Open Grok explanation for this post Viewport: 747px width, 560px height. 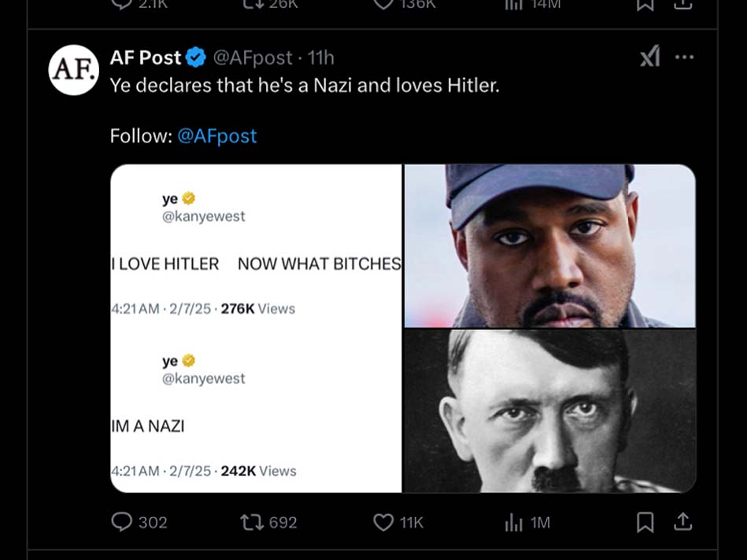tap(649, 57)
